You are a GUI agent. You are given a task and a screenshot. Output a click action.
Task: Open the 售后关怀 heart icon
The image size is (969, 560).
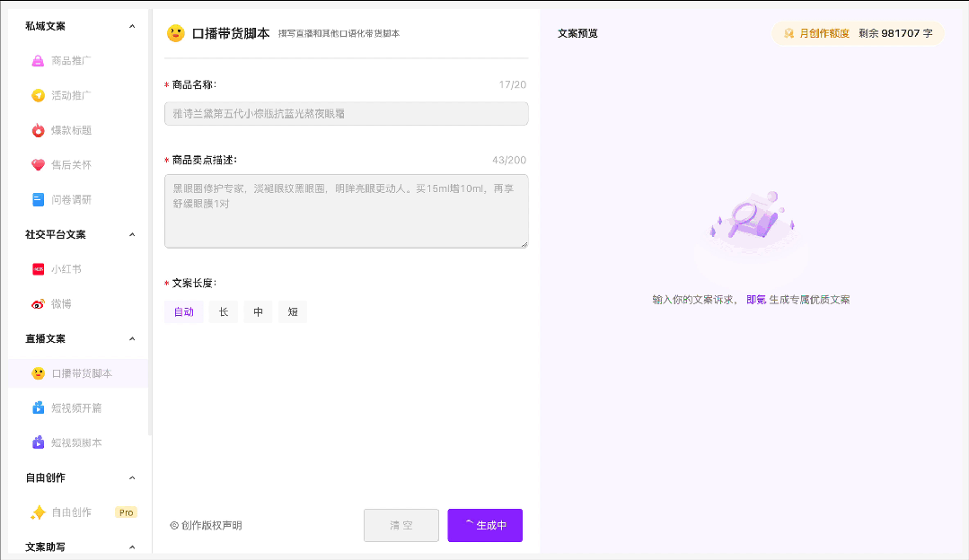[x=36, y=164]
